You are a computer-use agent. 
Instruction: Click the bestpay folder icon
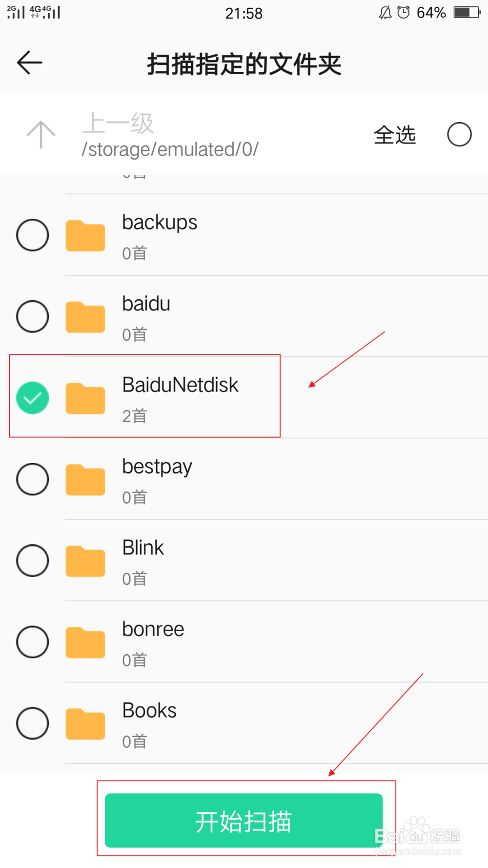coord(85,480)
